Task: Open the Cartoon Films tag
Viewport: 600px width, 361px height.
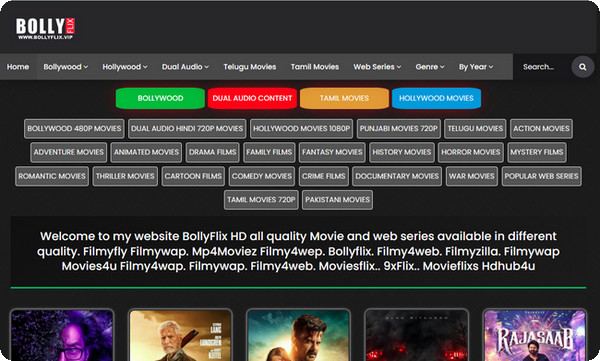Action: [x=193, y=176]
